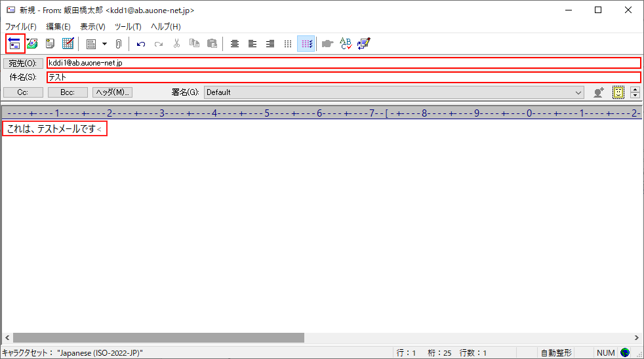Open the 表示(V) menu
The width and height of the screenshot is (644, 359).
(92, 27)
